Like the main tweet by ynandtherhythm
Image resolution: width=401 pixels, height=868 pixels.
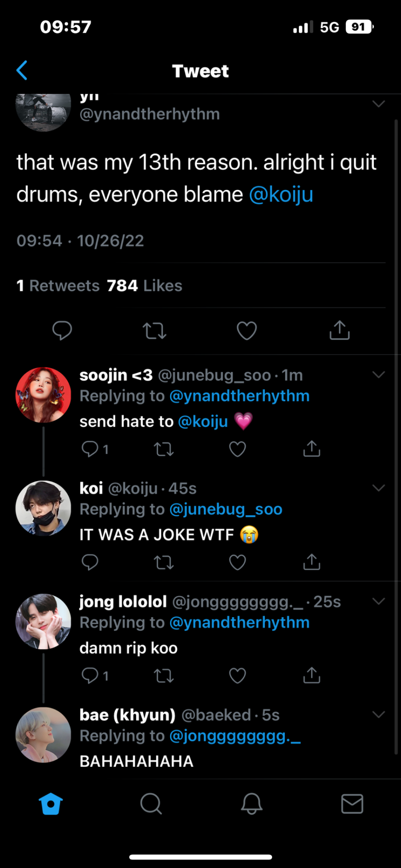(x=247, y=330)
